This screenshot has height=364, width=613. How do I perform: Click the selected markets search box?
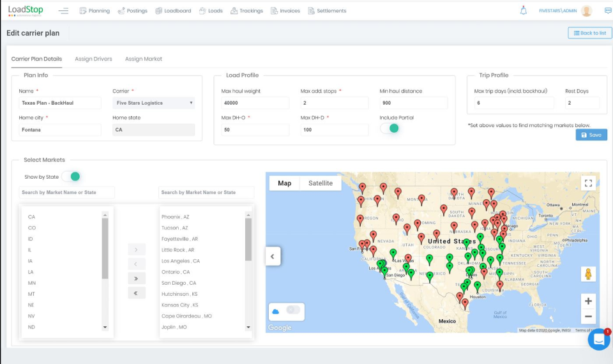pyautogui.click(x=206, y=192)
